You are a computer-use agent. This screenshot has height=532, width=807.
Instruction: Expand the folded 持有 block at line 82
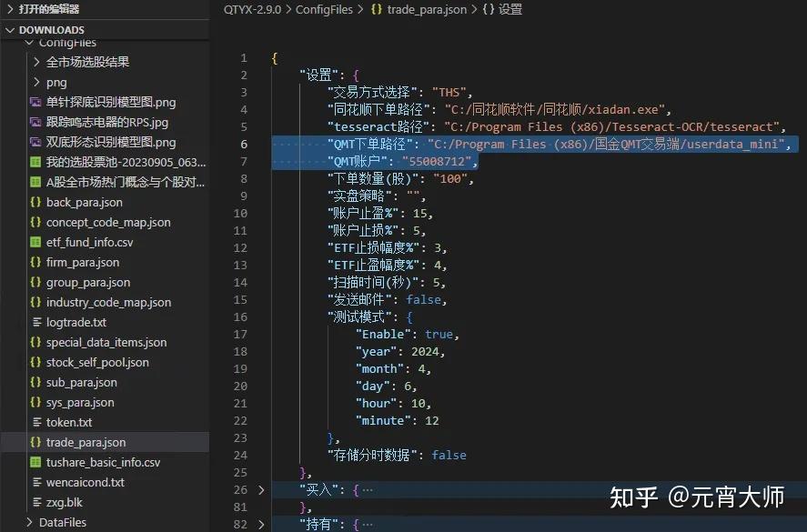click(x=261, y=524)
